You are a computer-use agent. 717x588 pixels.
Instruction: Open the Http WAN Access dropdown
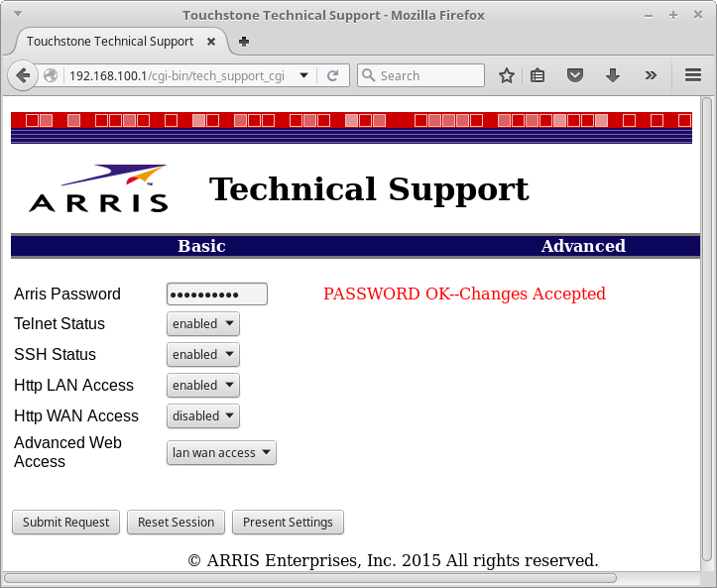point(203,416)
